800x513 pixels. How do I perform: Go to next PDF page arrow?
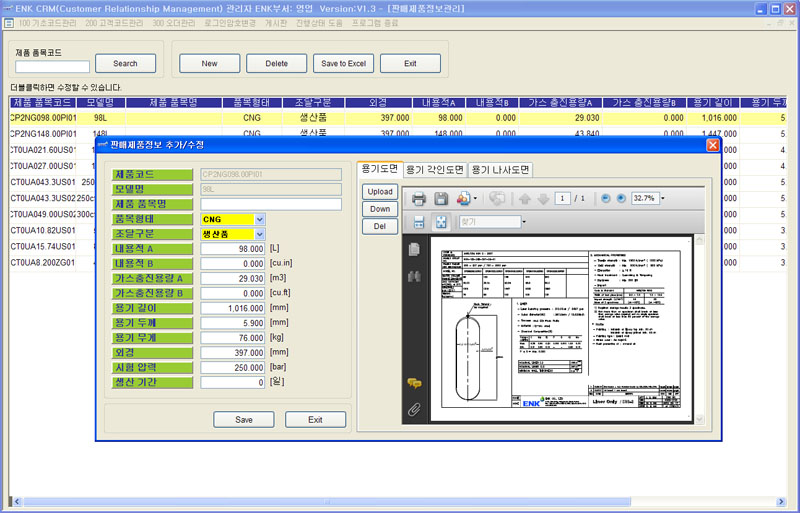coord(543,199)
